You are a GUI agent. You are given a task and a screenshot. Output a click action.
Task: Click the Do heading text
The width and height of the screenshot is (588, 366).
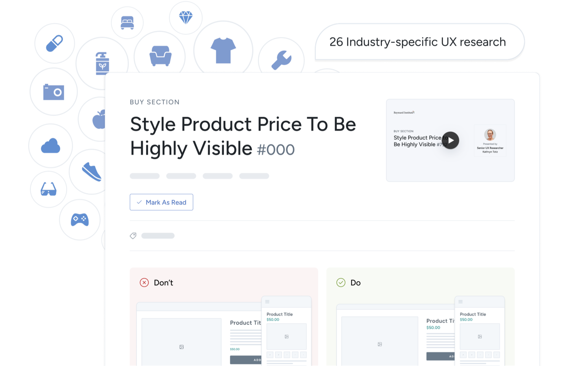tap(355, 283)
